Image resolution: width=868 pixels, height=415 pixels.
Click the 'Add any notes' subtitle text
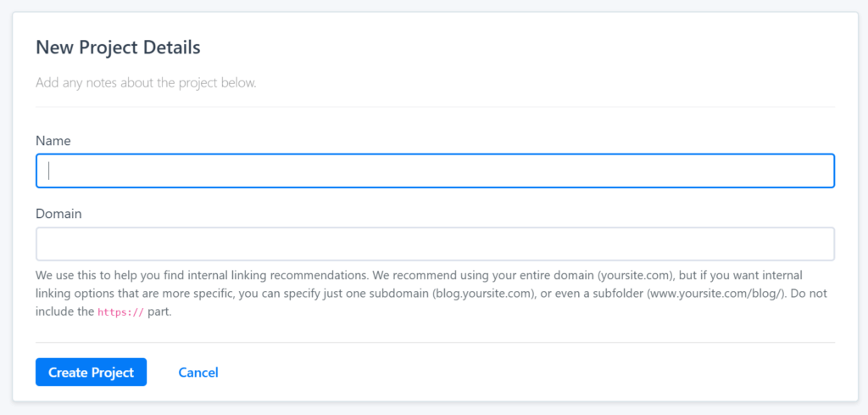tap(146, 83)
